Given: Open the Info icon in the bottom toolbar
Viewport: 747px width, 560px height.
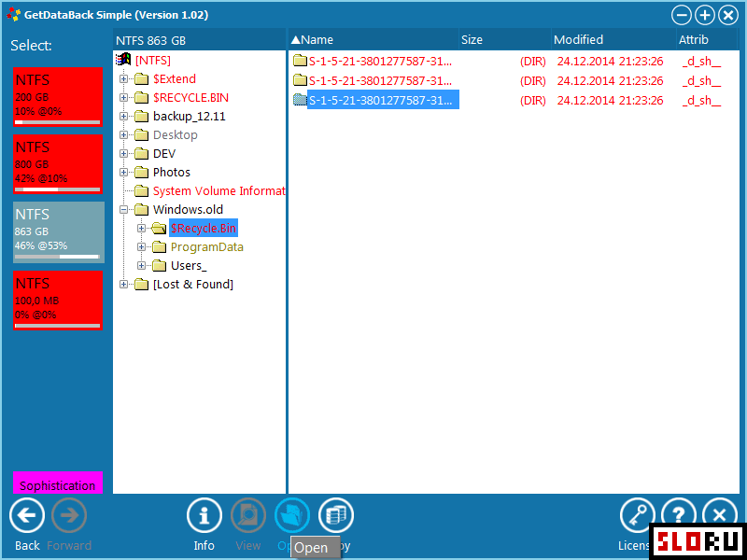Looking at the screenshot, I should point(204,515).
